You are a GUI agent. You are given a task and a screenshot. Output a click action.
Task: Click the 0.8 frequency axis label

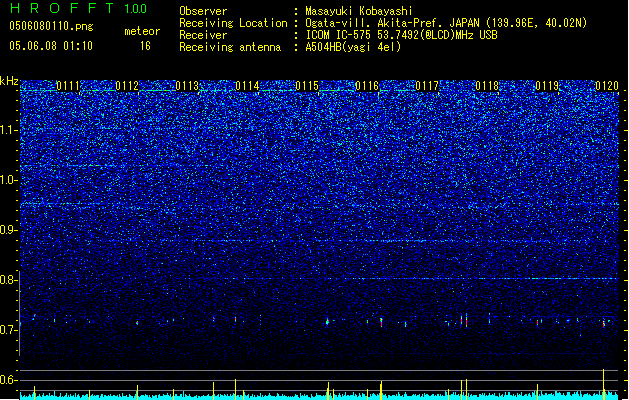8,280
